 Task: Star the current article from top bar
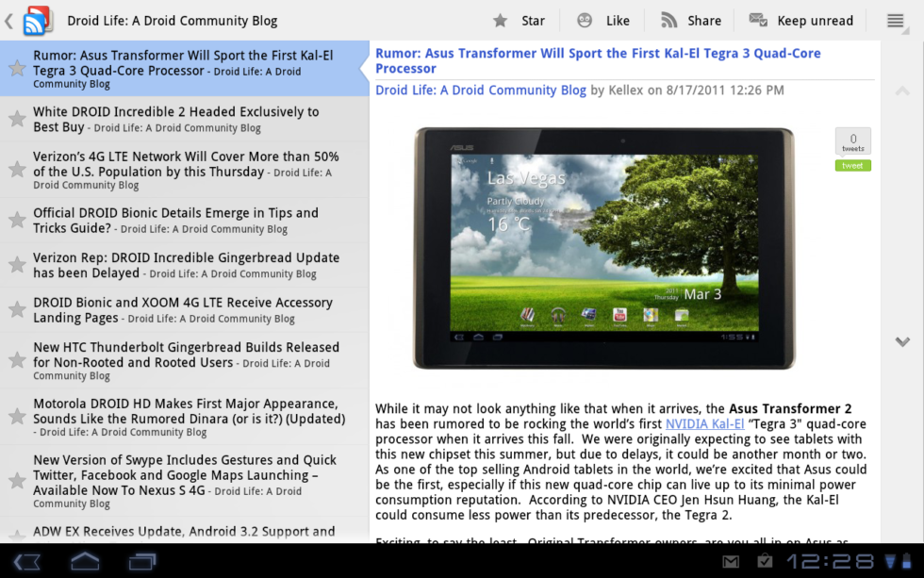coord(520,21)
